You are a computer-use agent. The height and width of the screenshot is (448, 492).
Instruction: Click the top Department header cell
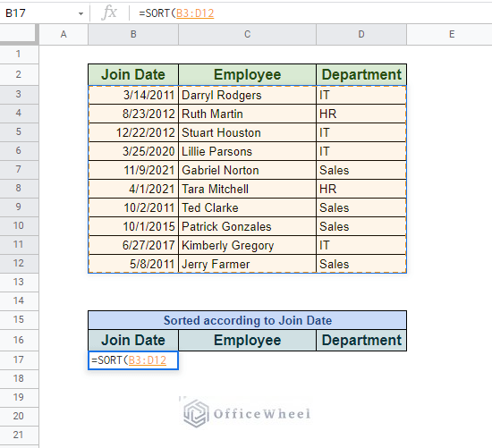[x=361, y=75]
